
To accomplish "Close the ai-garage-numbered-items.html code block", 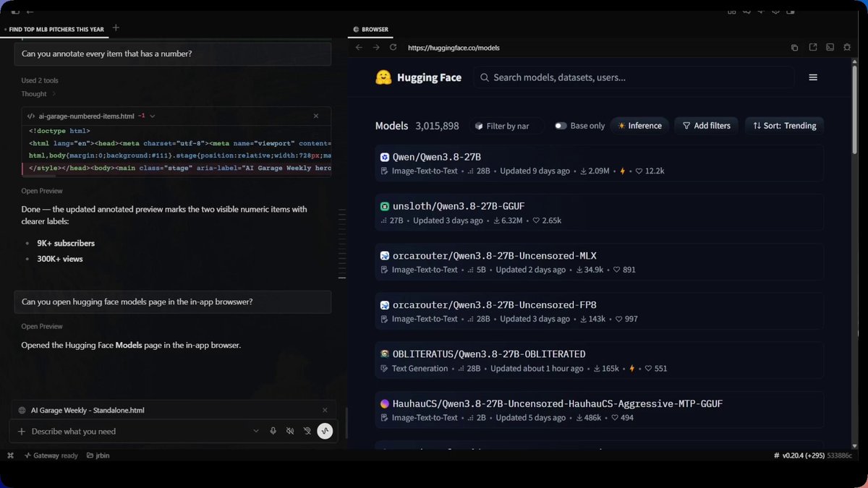I will click(316, 116).
